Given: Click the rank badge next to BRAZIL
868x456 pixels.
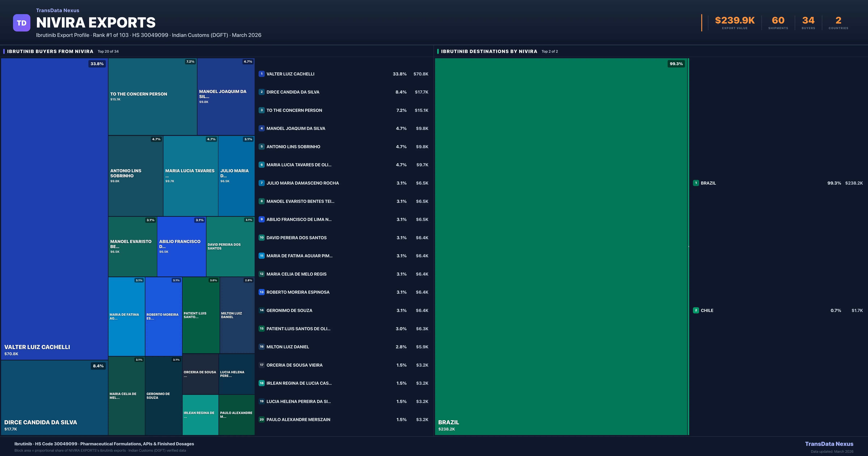Looking at the screenshot, I should tap(696, 183).
